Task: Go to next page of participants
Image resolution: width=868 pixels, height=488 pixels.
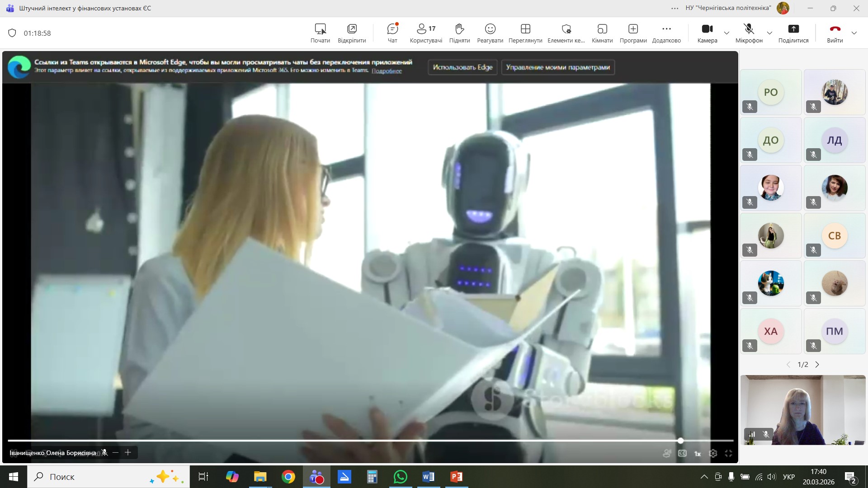Action: (817, 365)
